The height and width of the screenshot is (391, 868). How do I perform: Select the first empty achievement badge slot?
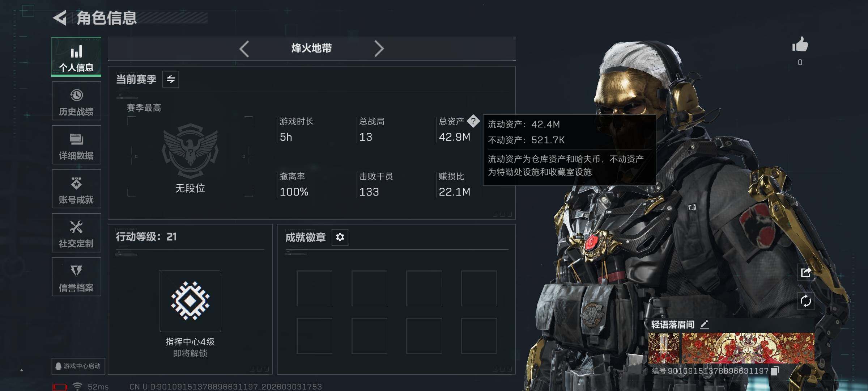315,289
